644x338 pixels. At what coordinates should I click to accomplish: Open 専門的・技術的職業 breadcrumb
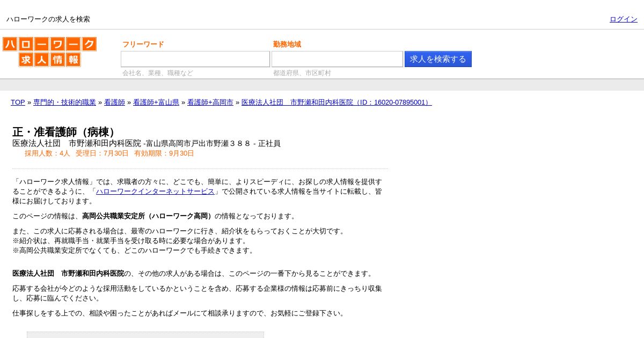point(64,102)
